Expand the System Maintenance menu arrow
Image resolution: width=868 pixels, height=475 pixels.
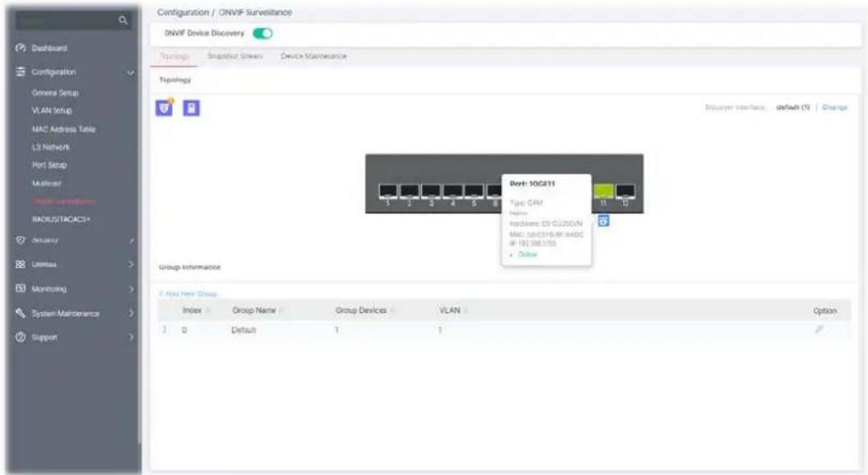(131, 313)
